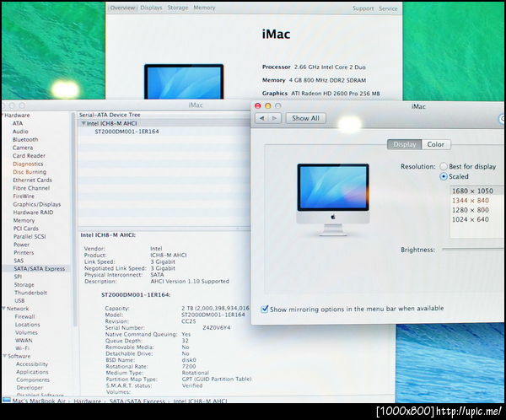This screenshot has width=506, height=420.
Task: Choose the 1024 × 640 resolution
Action: pyautogui.click(x=471, y=219)
